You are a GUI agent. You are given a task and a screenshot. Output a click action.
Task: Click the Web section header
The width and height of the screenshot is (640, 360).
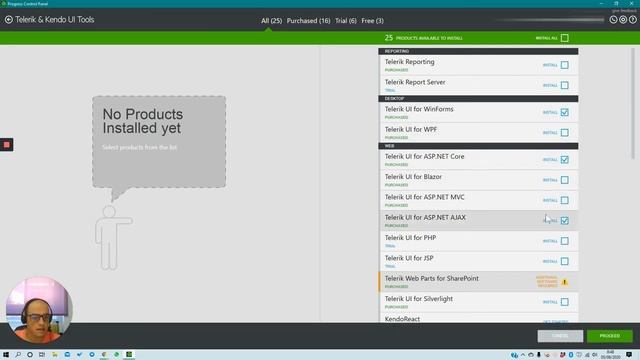[478, 146]
